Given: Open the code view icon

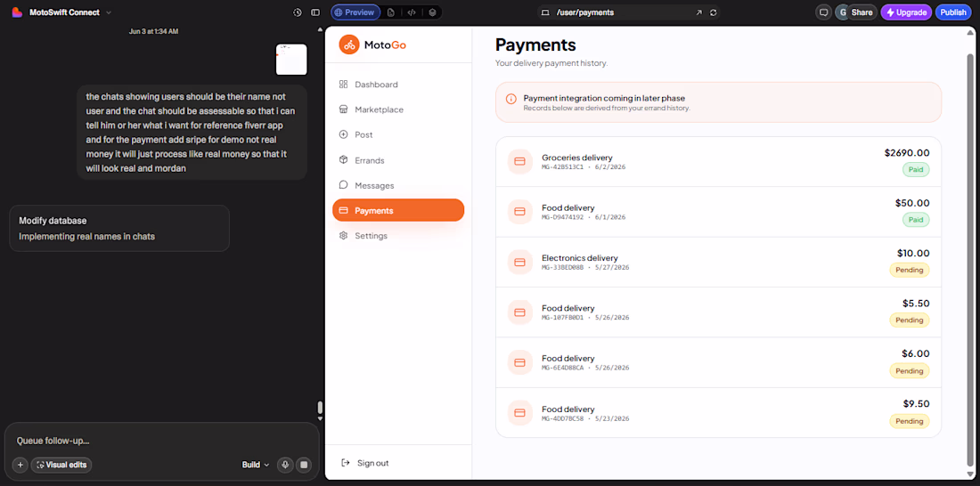Looking at the screenshot, I should coord(412,12).
